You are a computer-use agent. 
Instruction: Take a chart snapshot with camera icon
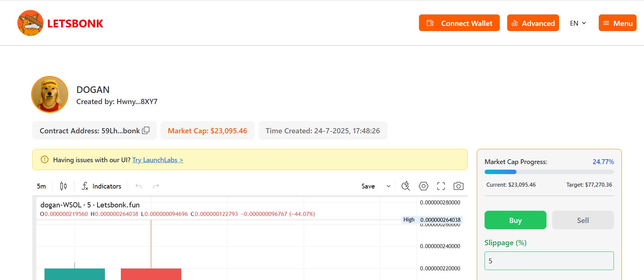click(x=459, y=186)
